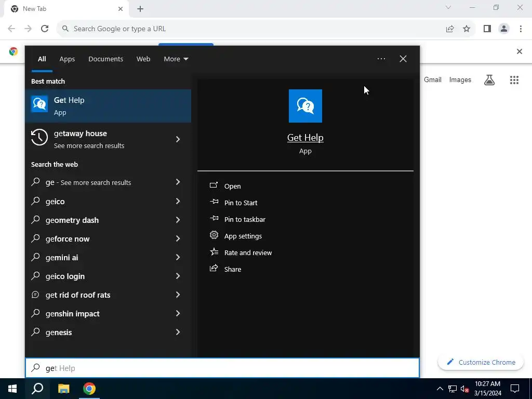532x399 pixels.
Task: Expand the geometry dash suggestion arrow
Action: coord(178,220)
